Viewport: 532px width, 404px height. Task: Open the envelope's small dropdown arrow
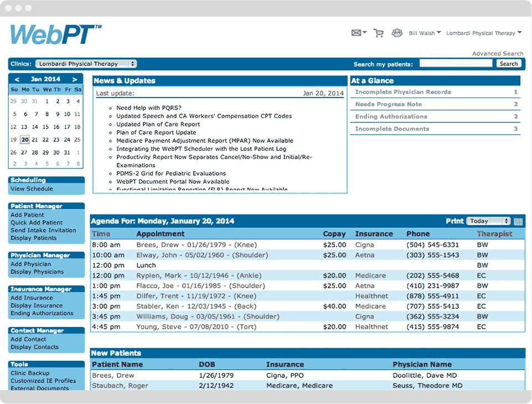point(364,33)
